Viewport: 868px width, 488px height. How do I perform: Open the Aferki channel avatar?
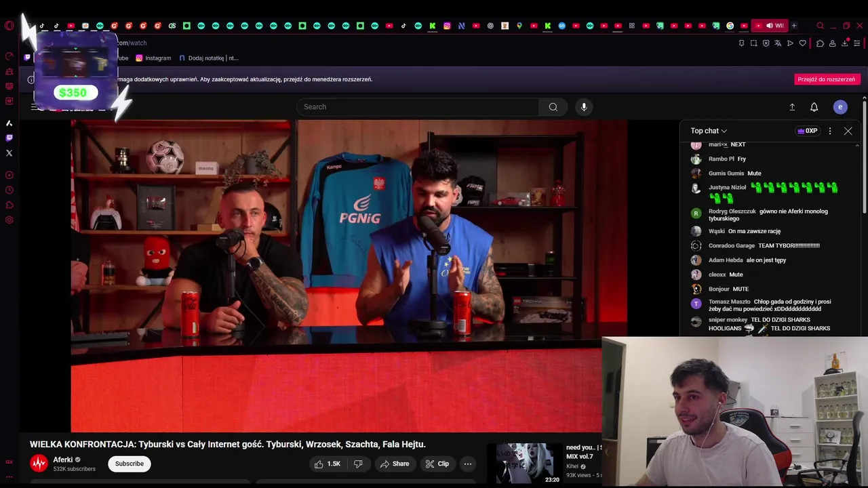click(39, 464)
